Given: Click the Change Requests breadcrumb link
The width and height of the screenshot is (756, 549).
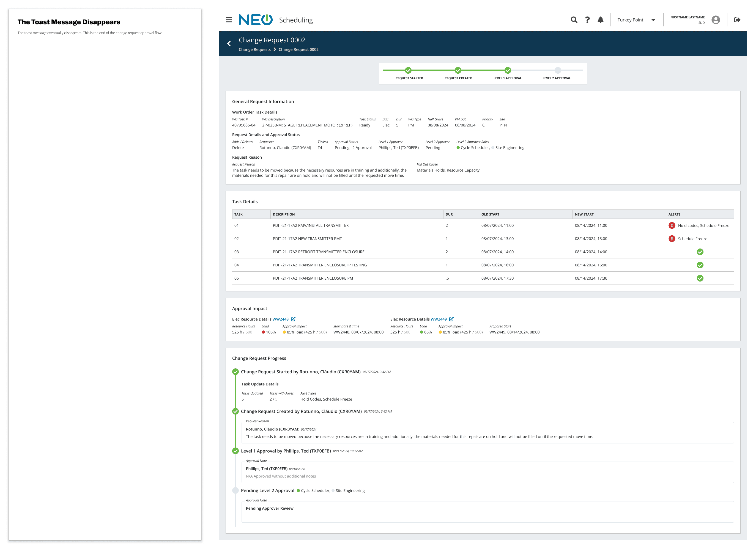Looking at the screenshot, I should (x=254, y=50).
